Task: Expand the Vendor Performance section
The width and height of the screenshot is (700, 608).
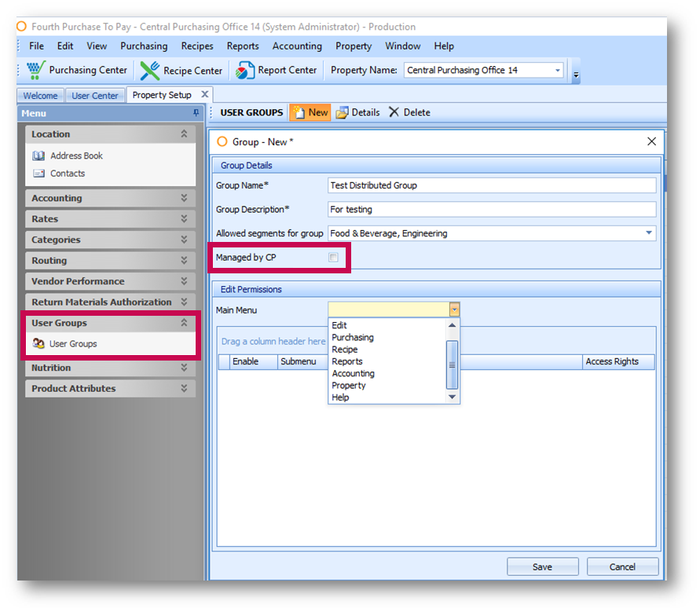Action: point(184,281)
